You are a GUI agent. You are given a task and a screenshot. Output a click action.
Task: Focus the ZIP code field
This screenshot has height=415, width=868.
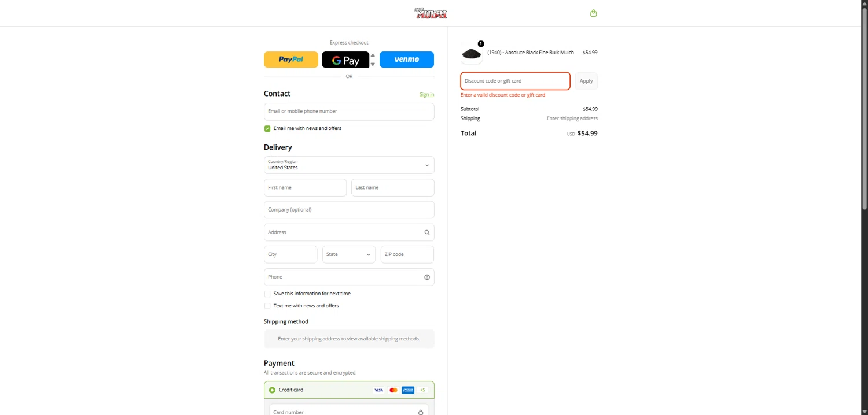[x=407, y=254]
